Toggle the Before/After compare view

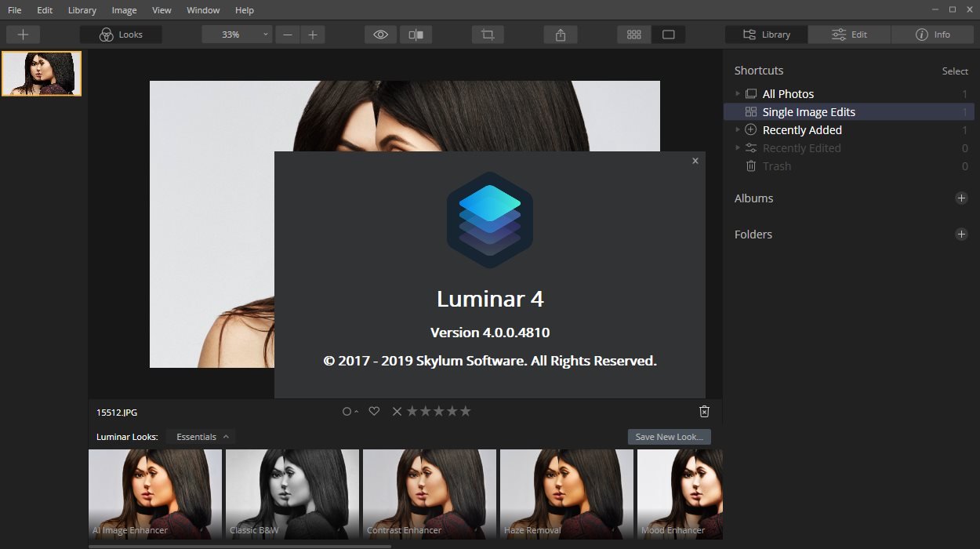416,35
